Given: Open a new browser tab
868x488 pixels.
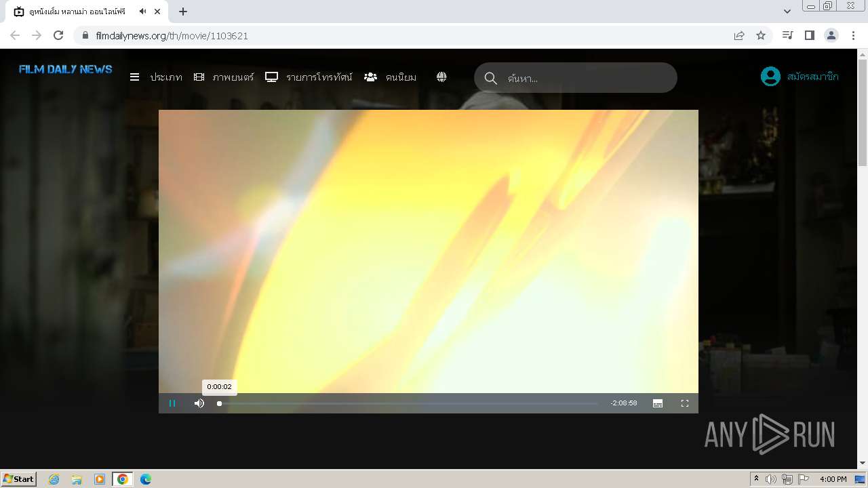Looking at the screenshot, I should (183, 12).
